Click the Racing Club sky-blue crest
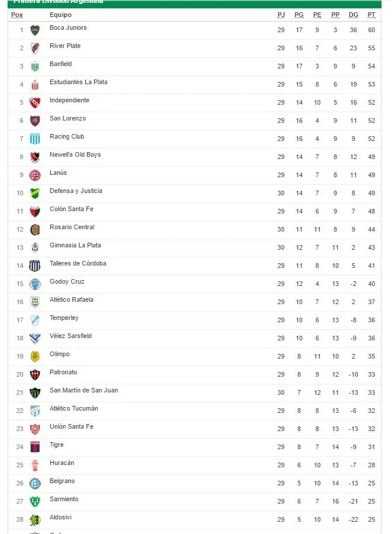Screen dimensions: 392x534 (35, 139)
